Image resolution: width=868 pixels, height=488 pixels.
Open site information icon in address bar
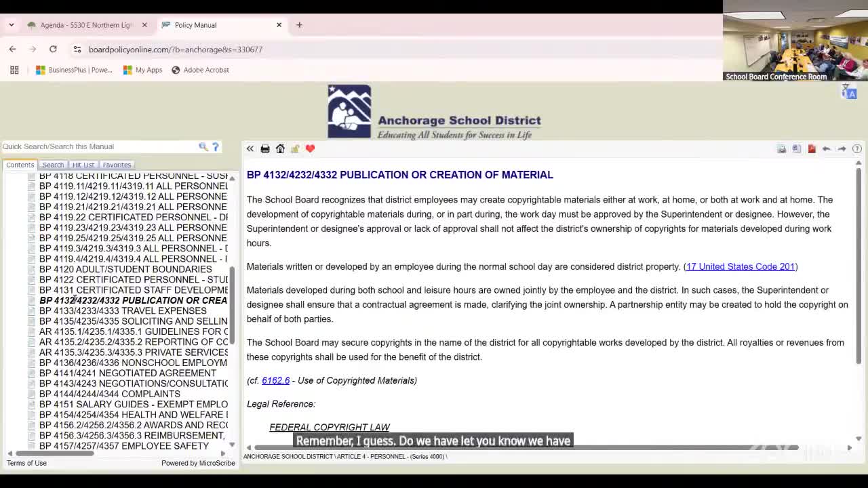[x=77, y=49]
